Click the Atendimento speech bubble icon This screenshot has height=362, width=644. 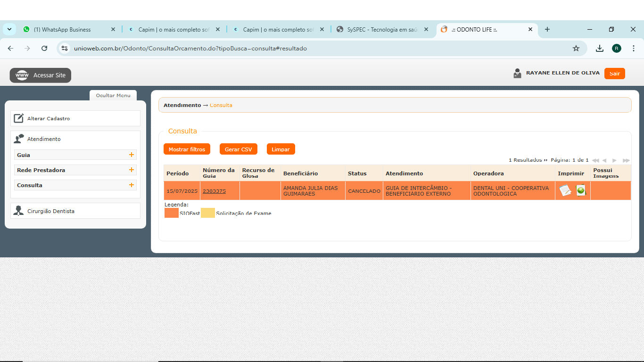[18, 139]
